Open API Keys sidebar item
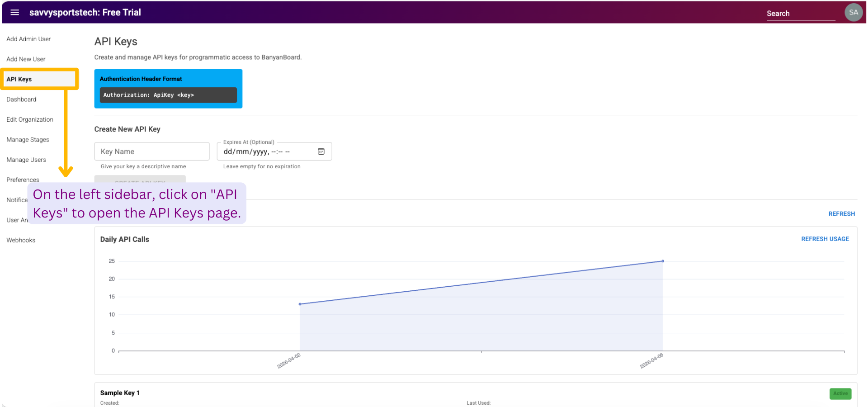The width and height of the screenshot is (868, 407). point(19,79)
